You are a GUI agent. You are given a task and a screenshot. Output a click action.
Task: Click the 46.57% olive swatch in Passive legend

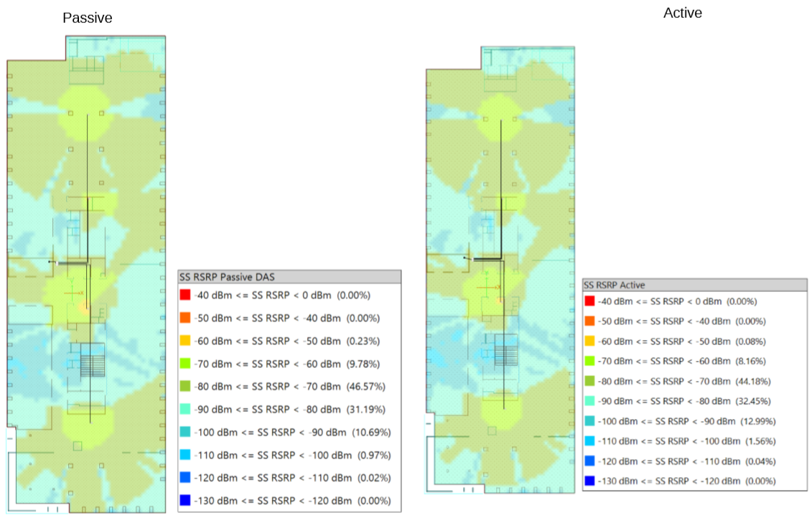(185, 386)
